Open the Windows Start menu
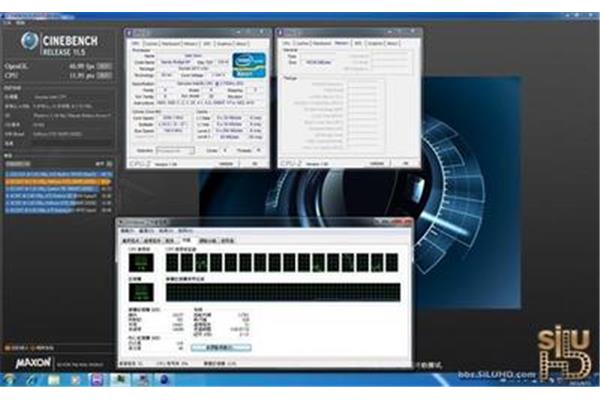Image resolution: width=600 pixels, height=400 pixels. pos(9,379)
